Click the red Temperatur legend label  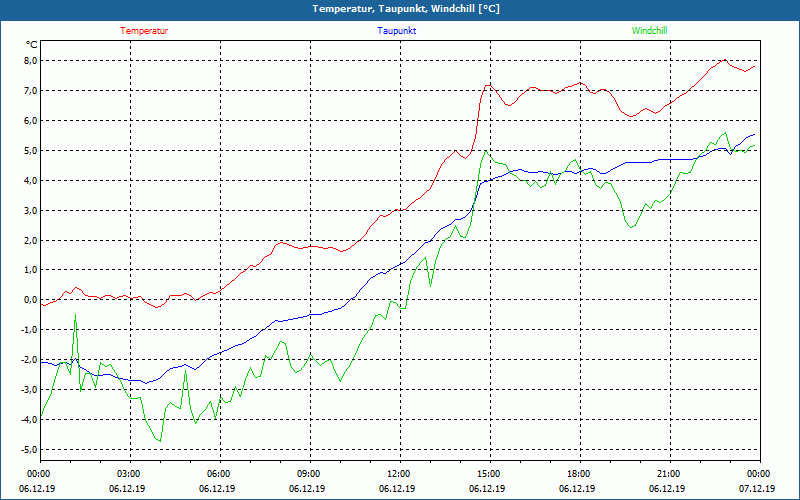coord(144,31)
